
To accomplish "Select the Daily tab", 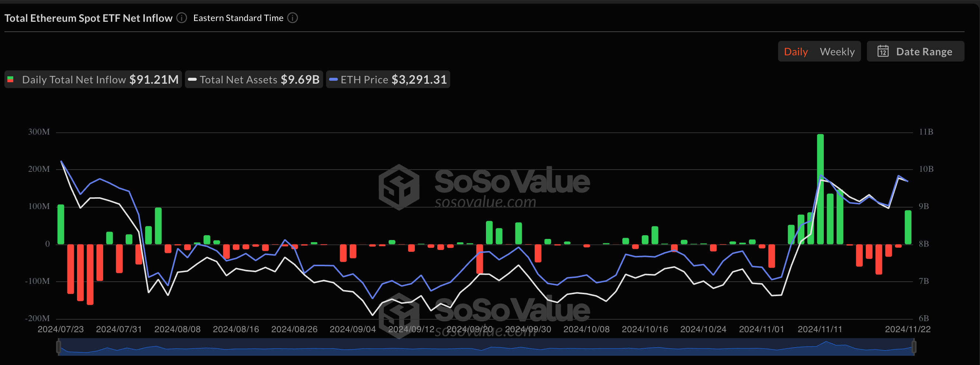I will coord(796,51).
